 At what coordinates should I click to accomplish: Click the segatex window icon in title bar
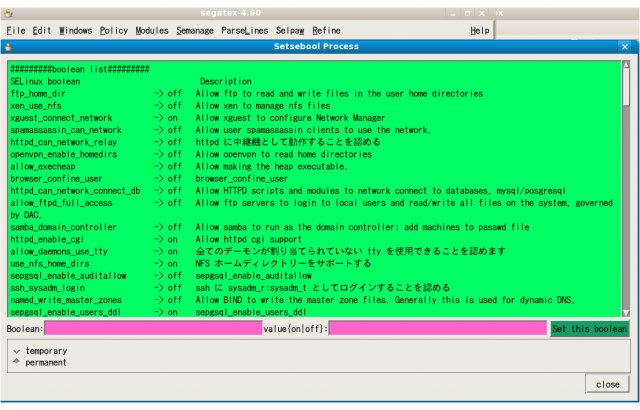[9, 11]
